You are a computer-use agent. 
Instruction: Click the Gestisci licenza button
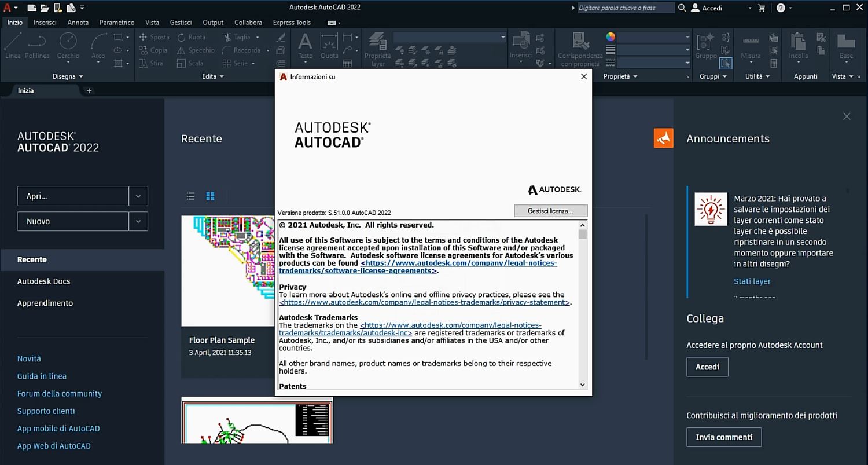coord(550,211)
